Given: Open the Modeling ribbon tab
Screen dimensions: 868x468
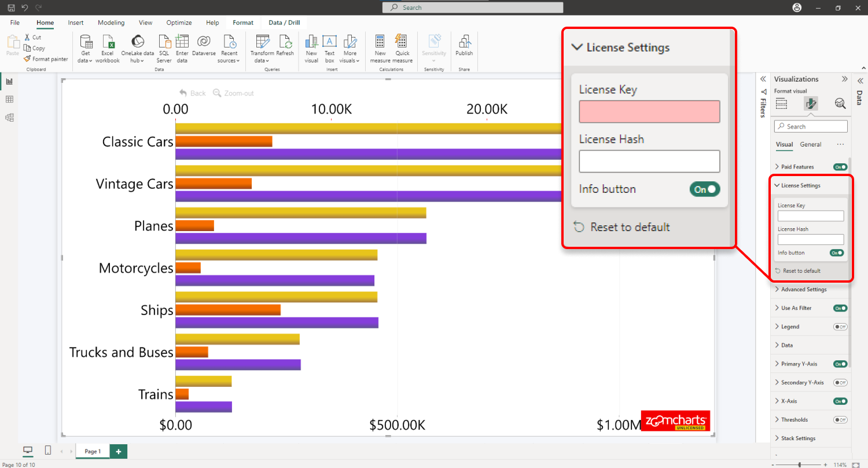Looking at the screenshot, I should coord(111,23).
